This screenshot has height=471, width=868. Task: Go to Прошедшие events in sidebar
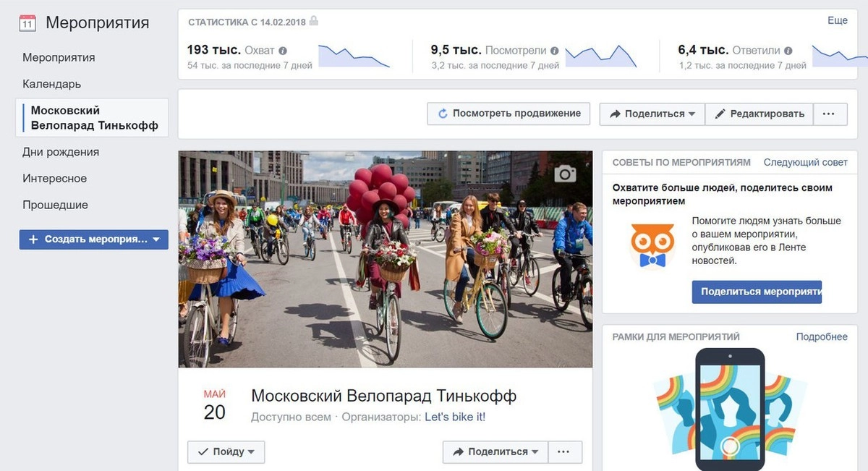coord(55,205)
